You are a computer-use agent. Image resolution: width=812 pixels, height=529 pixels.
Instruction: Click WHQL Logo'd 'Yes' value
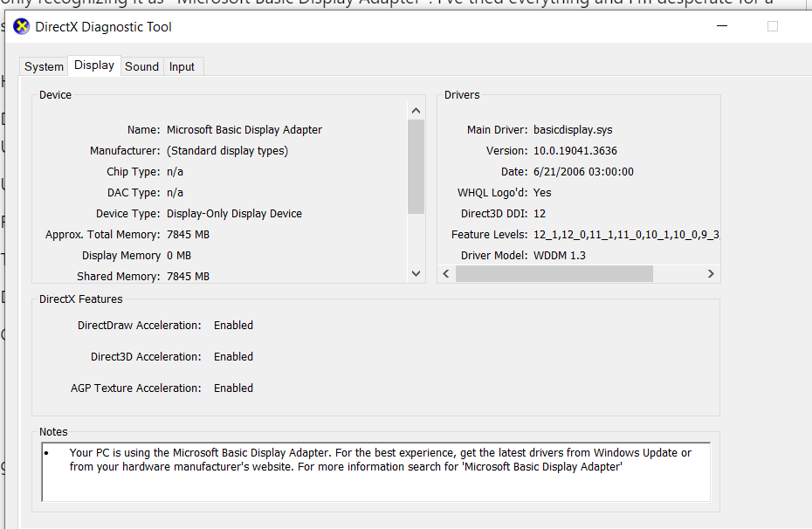point(542,193)
